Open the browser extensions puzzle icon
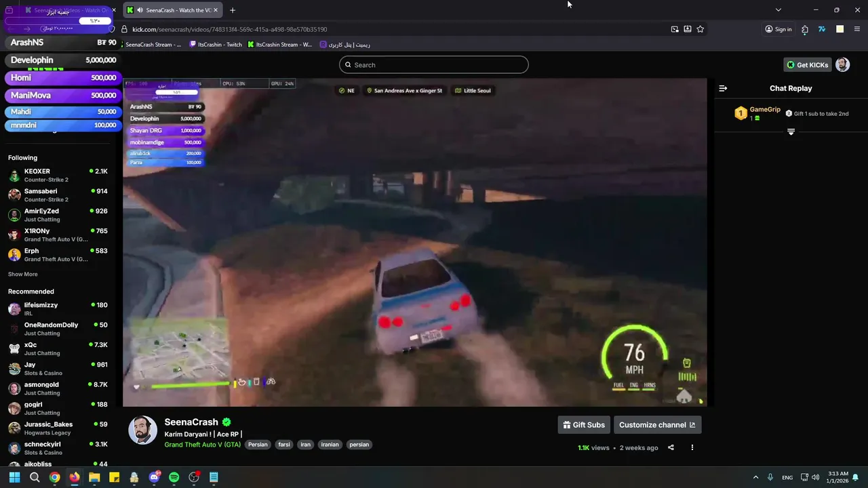 coord(805,29)
